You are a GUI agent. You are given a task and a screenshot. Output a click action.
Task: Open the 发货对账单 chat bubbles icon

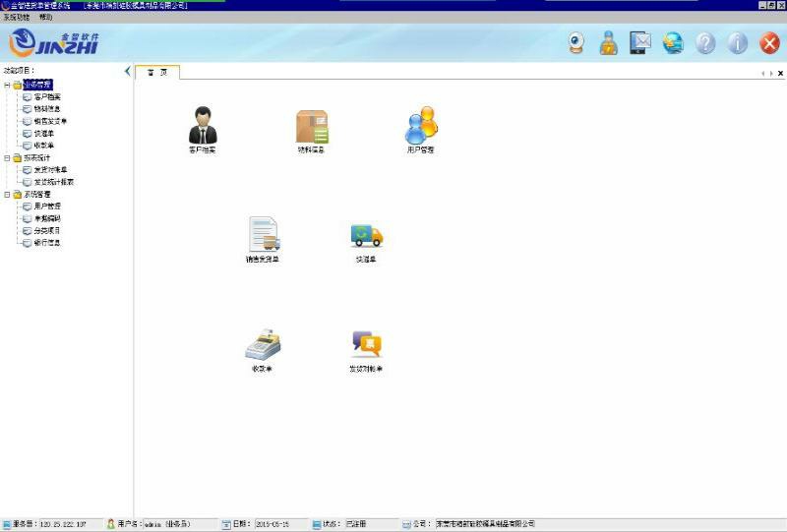[x=366, y=344]
